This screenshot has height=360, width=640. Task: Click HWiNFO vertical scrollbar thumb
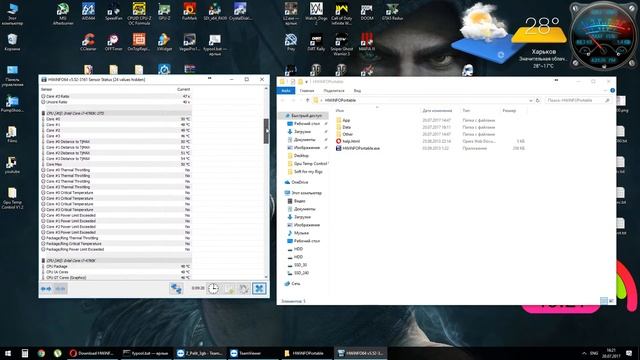(266, 131)
